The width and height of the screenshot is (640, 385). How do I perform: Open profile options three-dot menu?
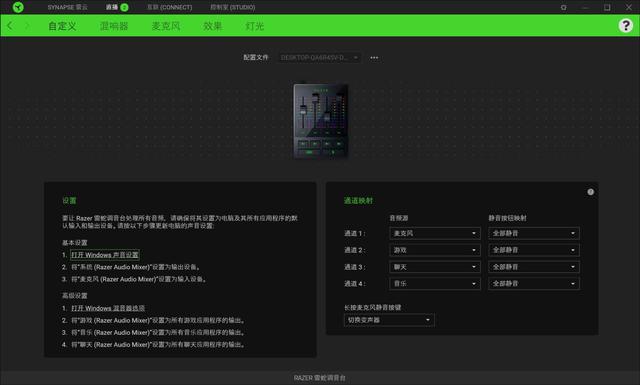tap(374, 58)
